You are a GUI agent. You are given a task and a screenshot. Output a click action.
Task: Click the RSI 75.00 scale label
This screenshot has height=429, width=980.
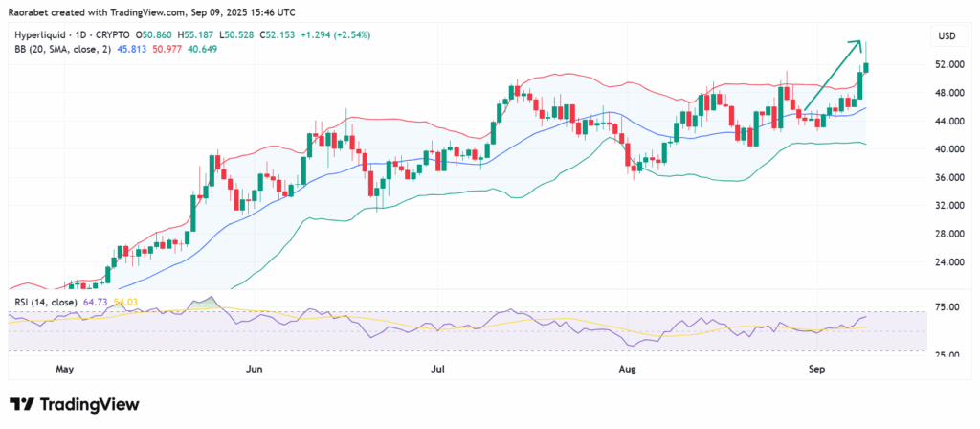(948, 307)
